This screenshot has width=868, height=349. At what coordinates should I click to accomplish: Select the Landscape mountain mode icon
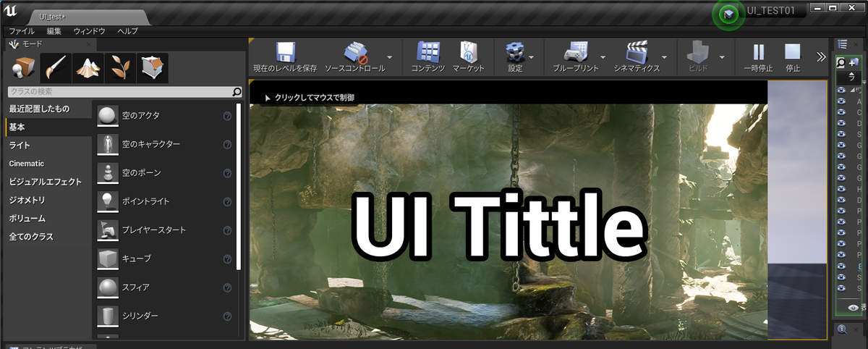88,68
